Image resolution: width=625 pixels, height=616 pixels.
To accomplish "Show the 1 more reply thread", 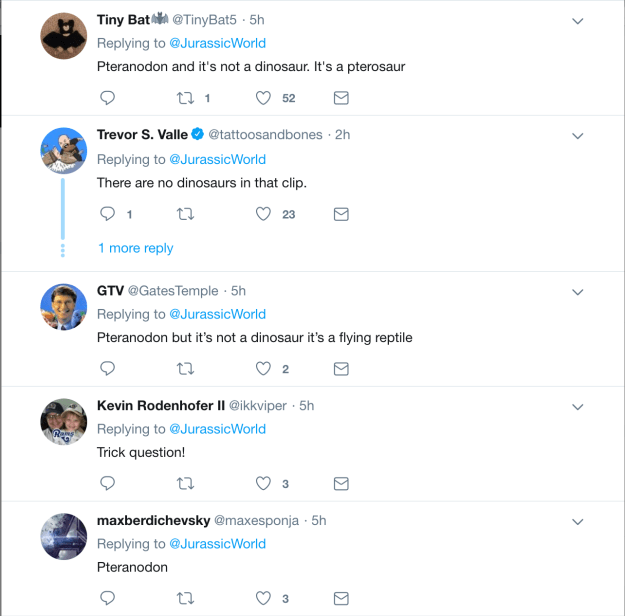I will click(135, 248).
